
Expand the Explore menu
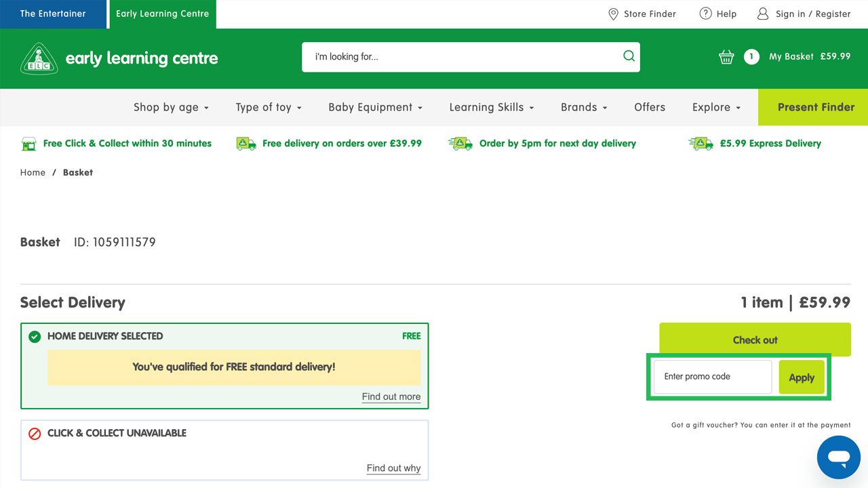coord(716,107)
